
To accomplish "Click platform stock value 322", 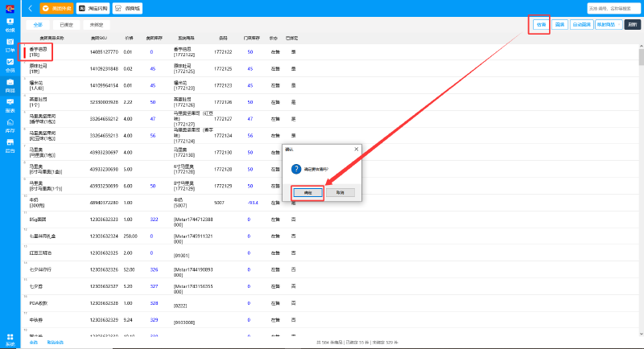I will [x=154, y=220].
